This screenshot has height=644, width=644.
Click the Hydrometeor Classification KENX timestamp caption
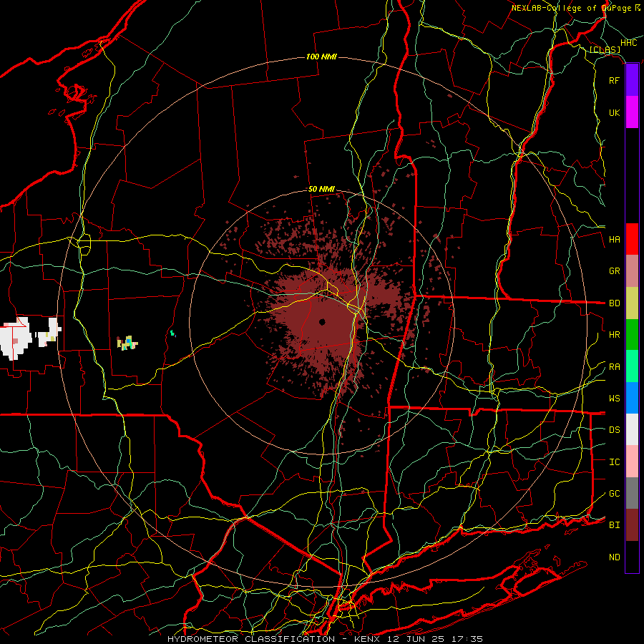pyautogui.click(x=326, y=639)
